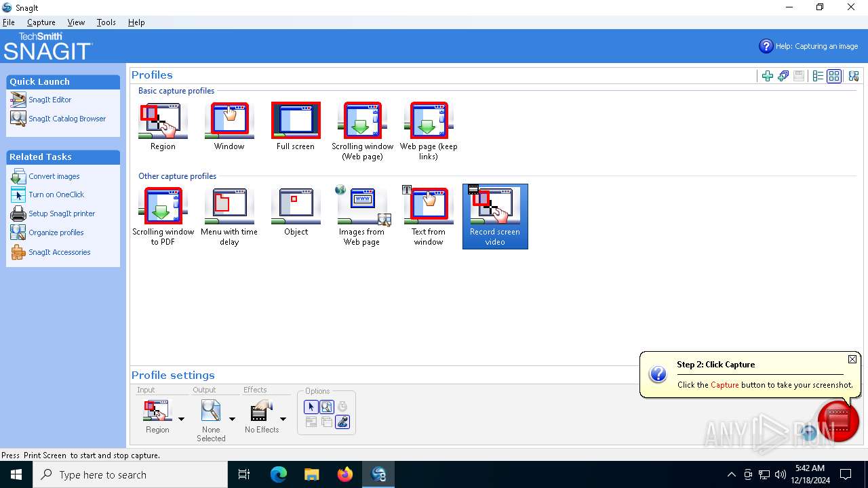The height and width of the screenshot is (488, 868).
Task: Expand the Output dropdown arrow
Action: point(232,419)
